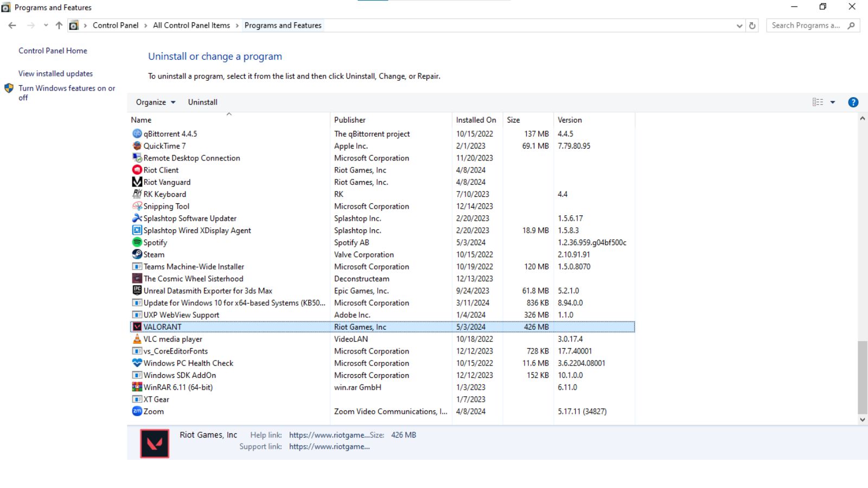Click the refresh icon in the address bar

[x=753, y=25]
